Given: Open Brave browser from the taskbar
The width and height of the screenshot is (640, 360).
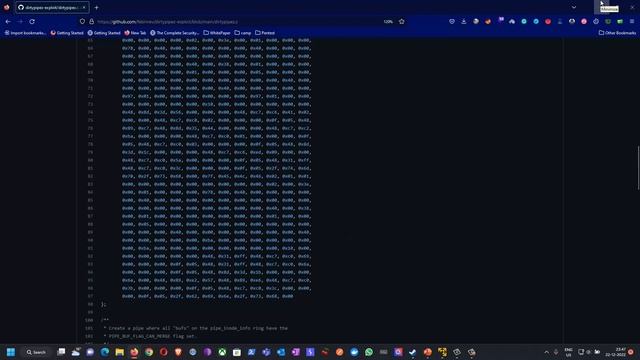Looking at the screenshot, I should pyautogui.click(x=178, y=352).
